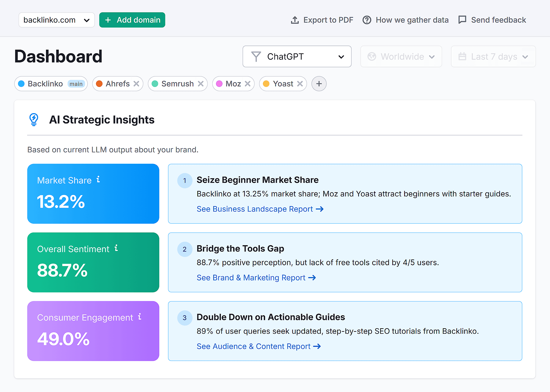Click the yellow Yoast color dot
The image size is (550, 392).
(266, 84)
